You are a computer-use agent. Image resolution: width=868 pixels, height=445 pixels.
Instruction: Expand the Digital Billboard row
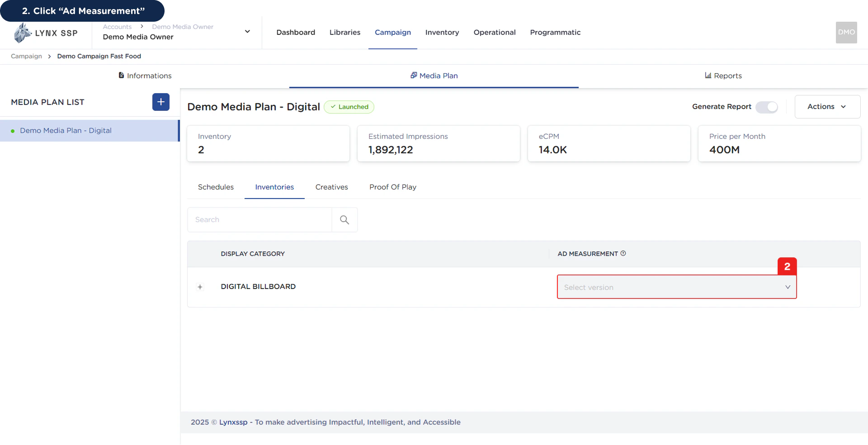click(x=200, y=287)
